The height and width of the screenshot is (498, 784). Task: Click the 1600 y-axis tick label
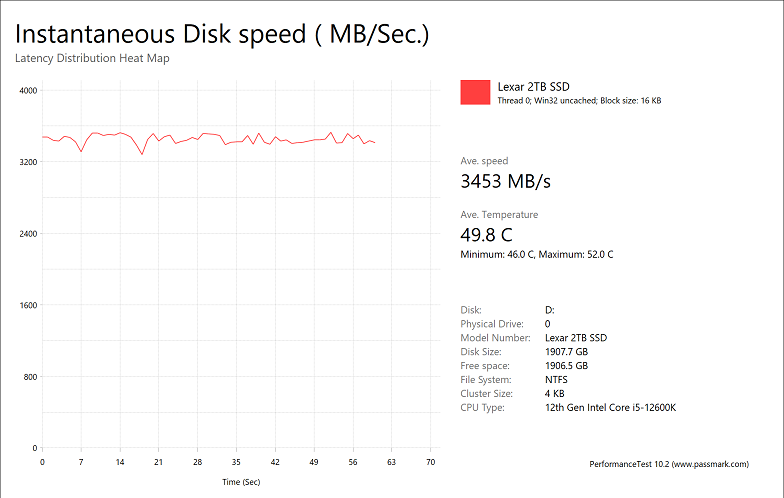[x=28, y=306]
